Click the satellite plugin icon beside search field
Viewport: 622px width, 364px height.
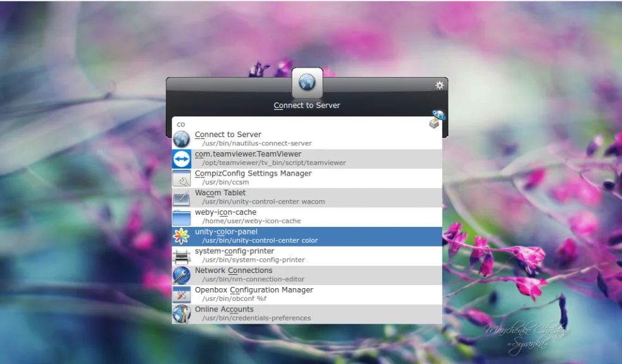click(437, 119)
